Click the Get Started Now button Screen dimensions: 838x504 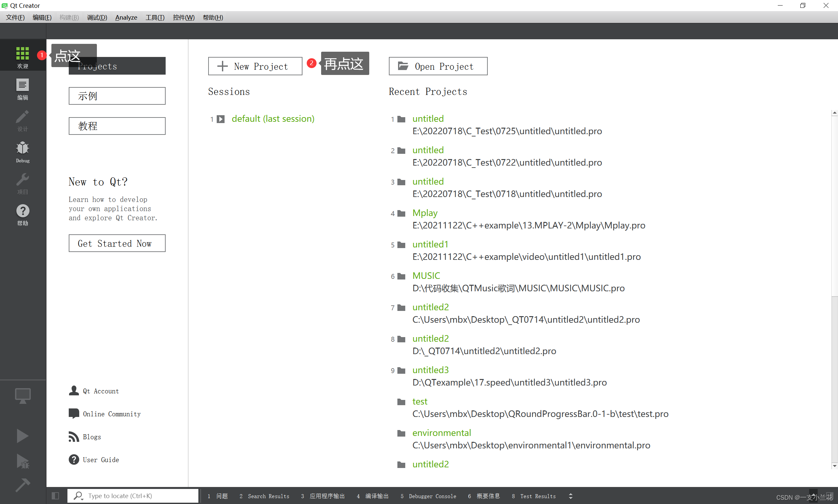[x=117, y=243]
